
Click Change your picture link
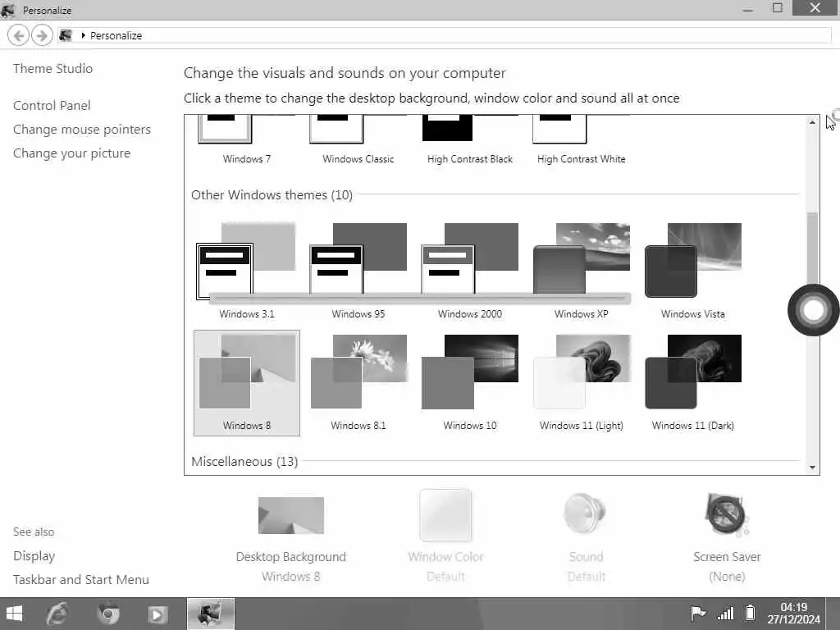[x=72, y=153]
